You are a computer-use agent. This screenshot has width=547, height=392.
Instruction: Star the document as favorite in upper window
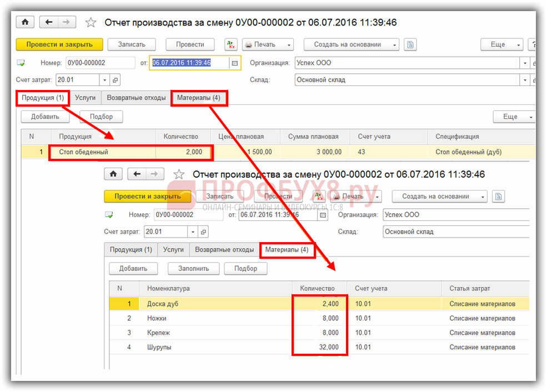click(x=91, y=23)
